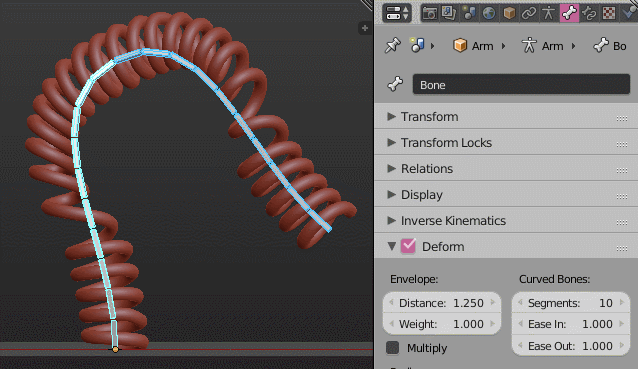Open viewport properties region with plus icon
This screenshot has height=369, width=638.
point(365,28)
